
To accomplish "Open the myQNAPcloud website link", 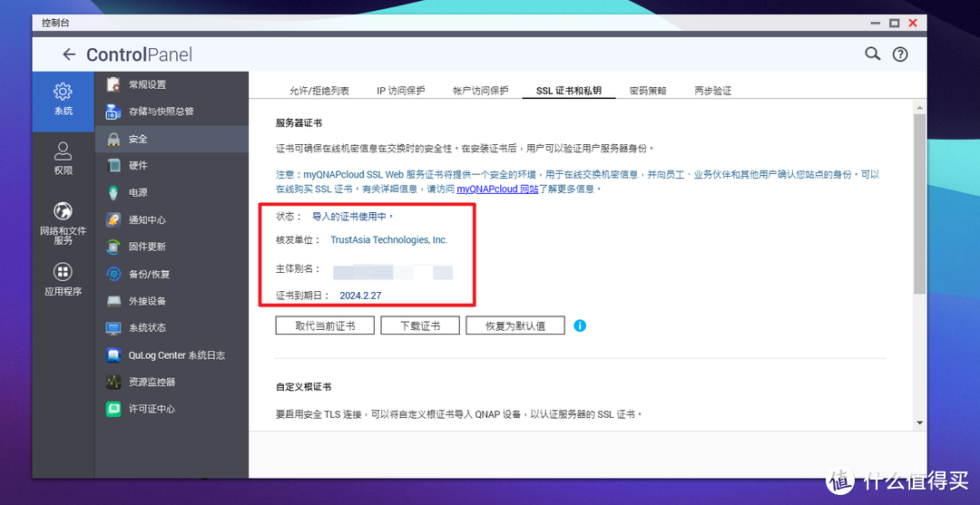I will (497, 189).
